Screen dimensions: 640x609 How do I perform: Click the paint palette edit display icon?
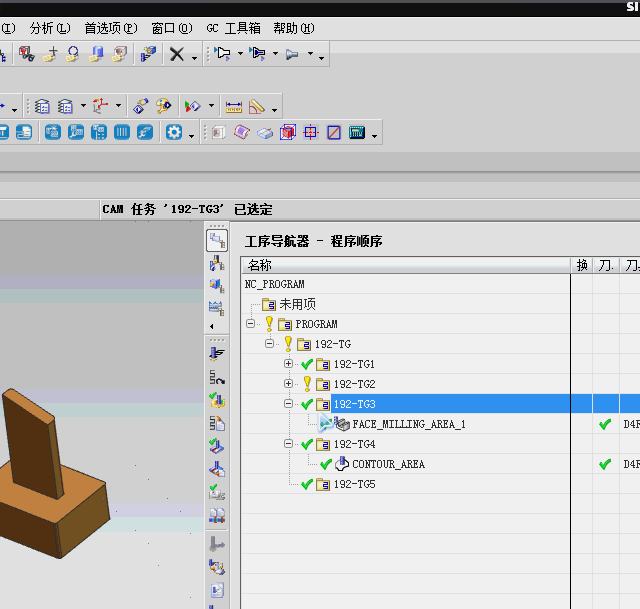164,106
